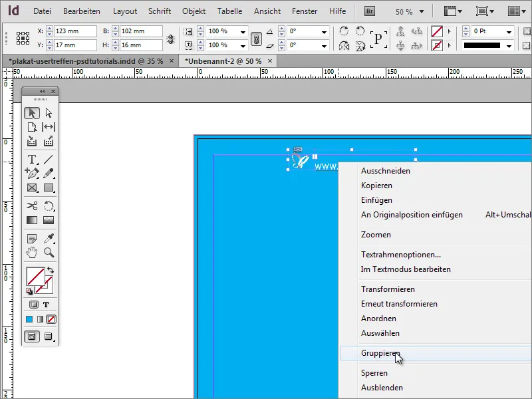
Task: Select the Gradient Feather tool
Action: (49, 220)
